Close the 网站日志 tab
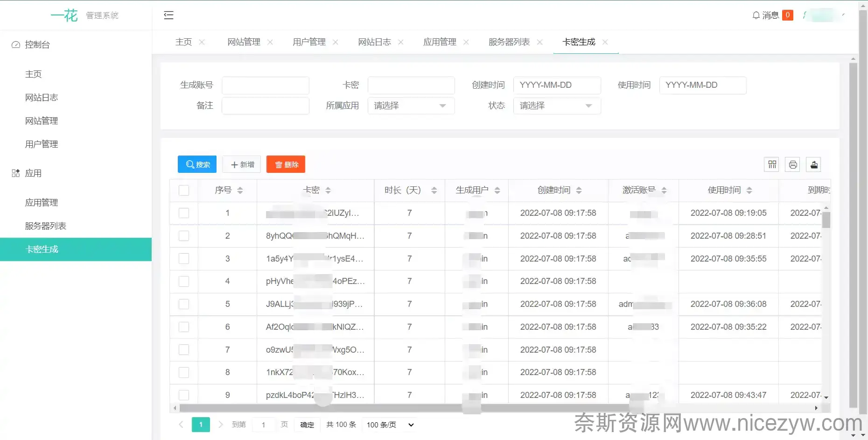Viewport: 868px width, 440px height. tap(401, 42)
